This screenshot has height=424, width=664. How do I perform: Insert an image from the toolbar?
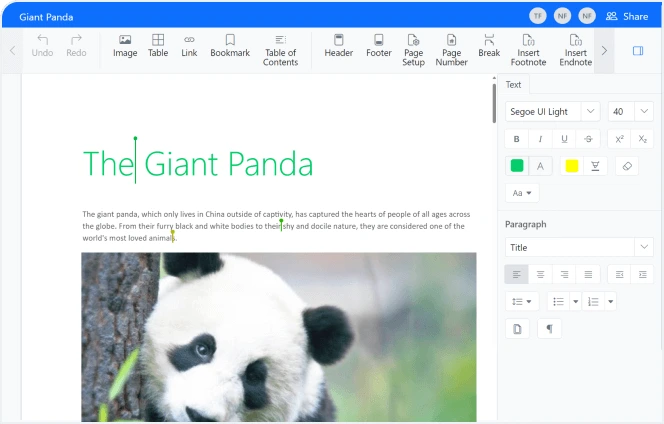125,46
